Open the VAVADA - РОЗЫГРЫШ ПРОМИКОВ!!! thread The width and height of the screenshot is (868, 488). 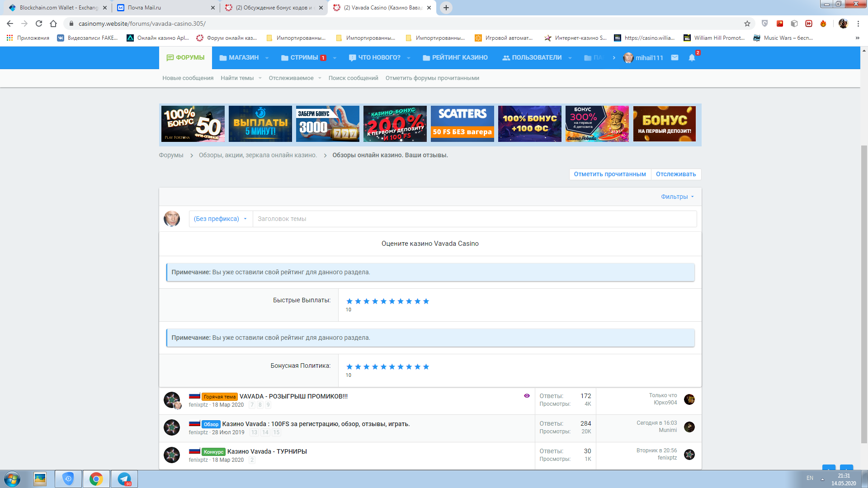(x=293, y=396)
